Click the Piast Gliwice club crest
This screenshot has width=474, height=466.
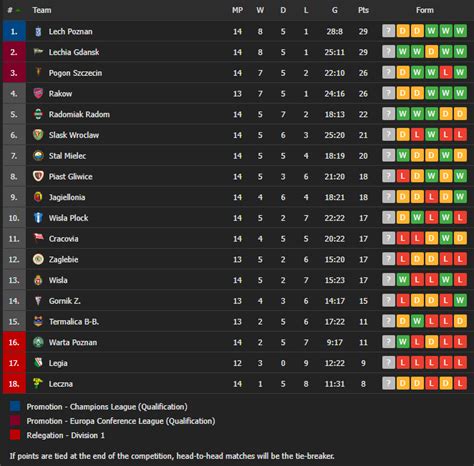(38, 176)
